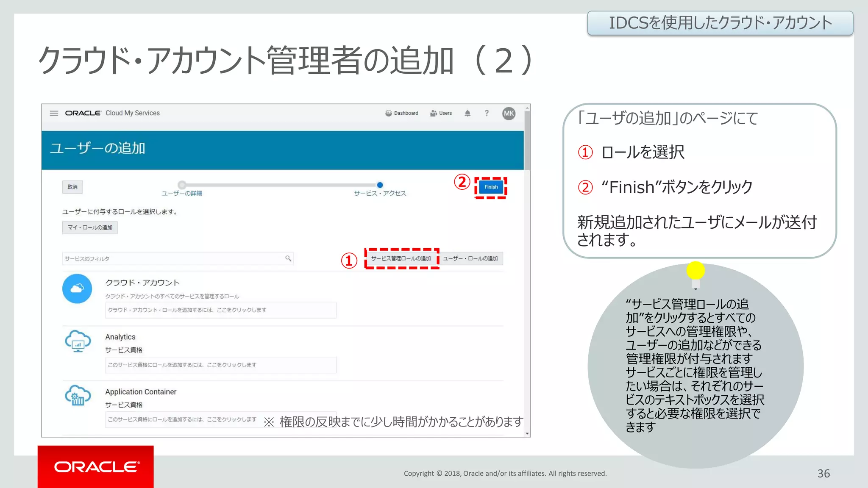
Task: Focus the サービスのフィルタ search field
Action: 178,258
